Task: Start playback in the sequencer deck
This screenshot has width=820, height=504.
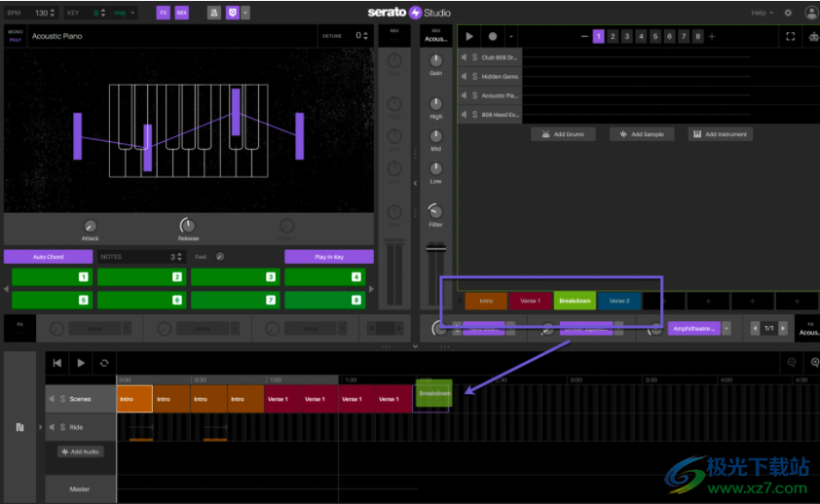Action: (x=469, y=36)
